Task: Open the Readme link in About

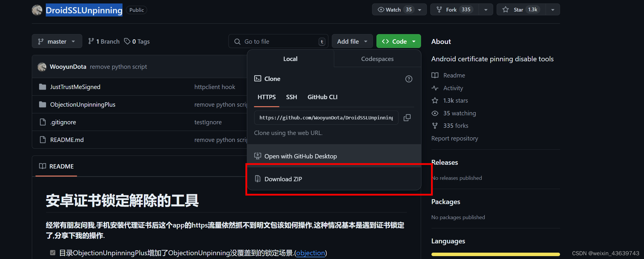Action: [x=454, y=75]
